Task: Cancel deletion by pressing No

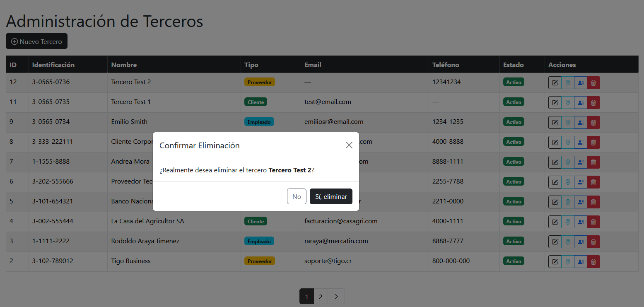Action: click(x=297, y=196)
